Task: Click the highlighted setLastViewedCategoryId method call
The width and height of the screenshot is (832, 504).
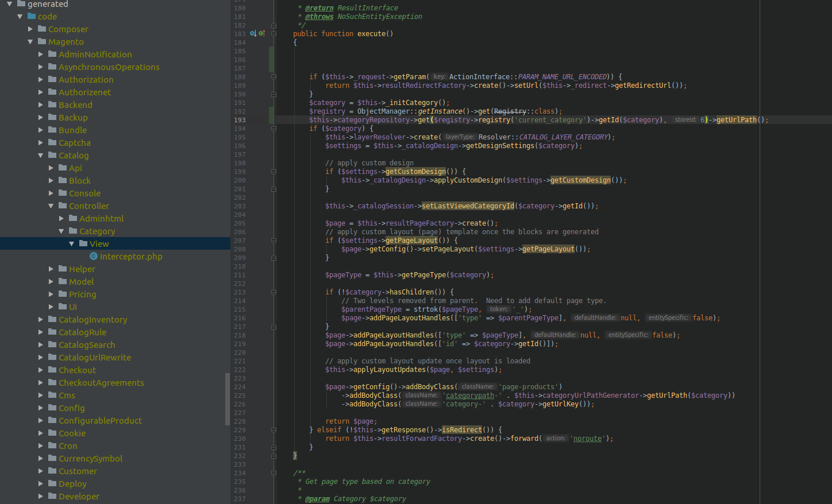Action: pyautogui.click(x=468, y=206)
